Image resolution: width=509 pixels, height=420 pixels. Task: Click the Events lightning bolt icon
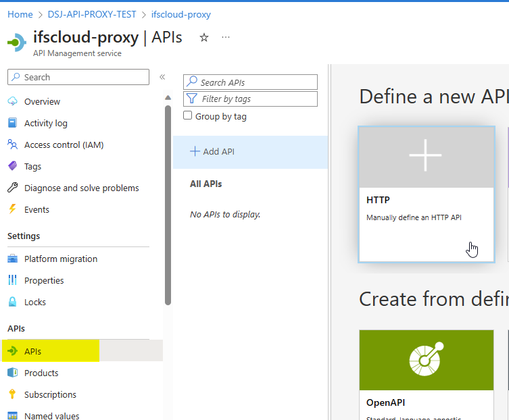12,209
